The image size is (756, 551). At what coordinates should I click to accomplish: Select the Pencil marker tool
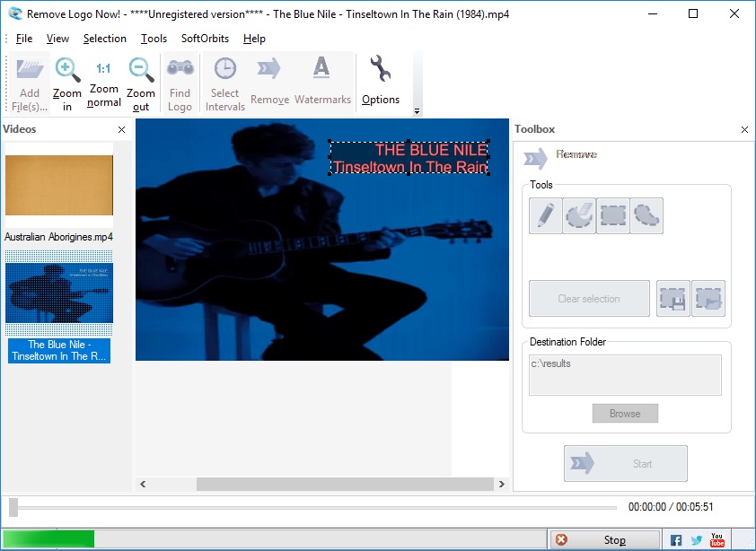545,215
